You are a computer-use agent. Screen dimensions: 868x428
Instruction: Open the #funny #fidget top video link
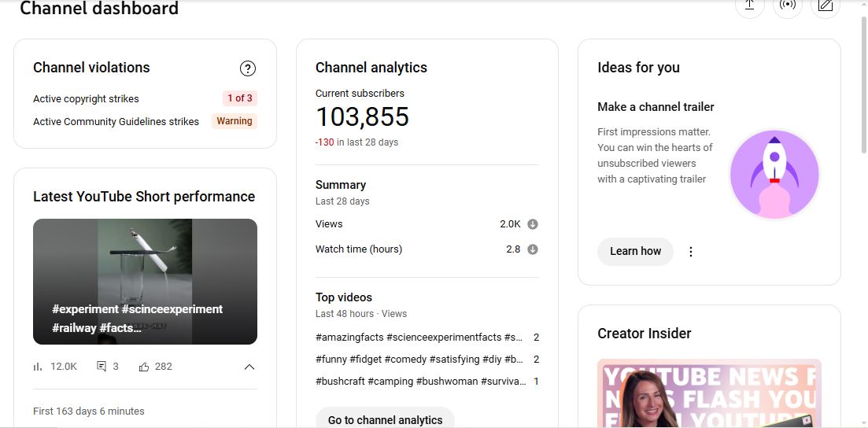tap(419, 359)
